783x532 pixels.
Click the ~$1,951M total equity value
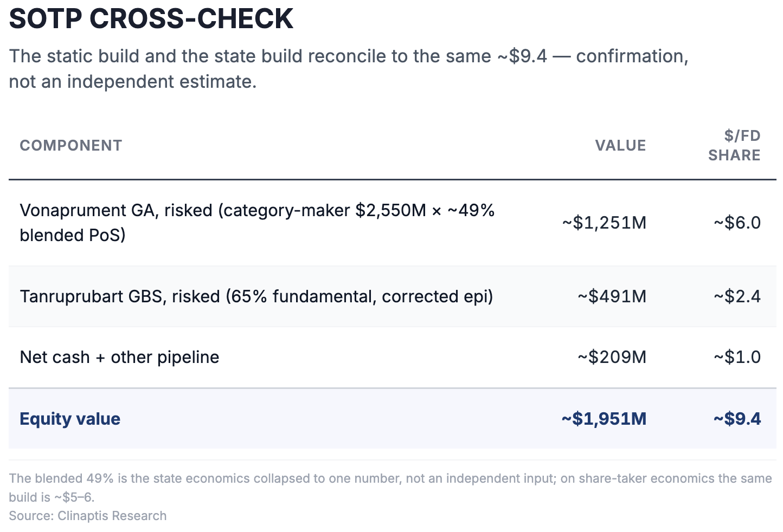pos(604,419)
